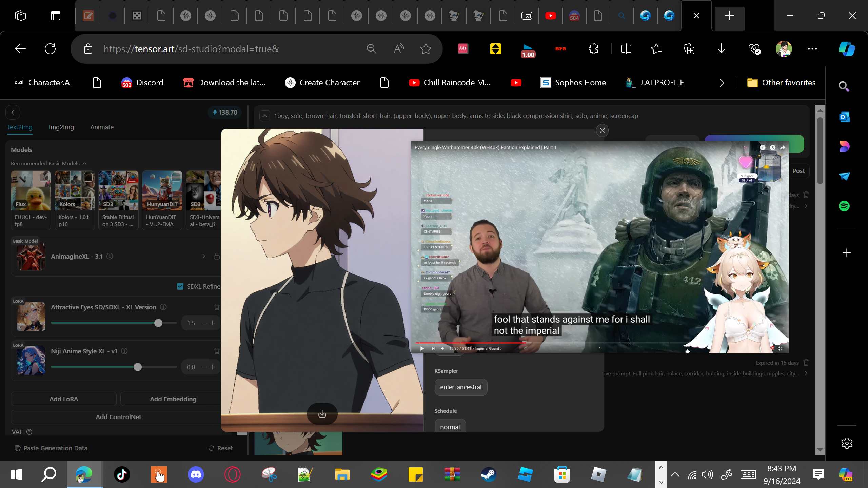868x488 pixels.
Task: Switch to Img2Img tab
Action: (61, 127)
